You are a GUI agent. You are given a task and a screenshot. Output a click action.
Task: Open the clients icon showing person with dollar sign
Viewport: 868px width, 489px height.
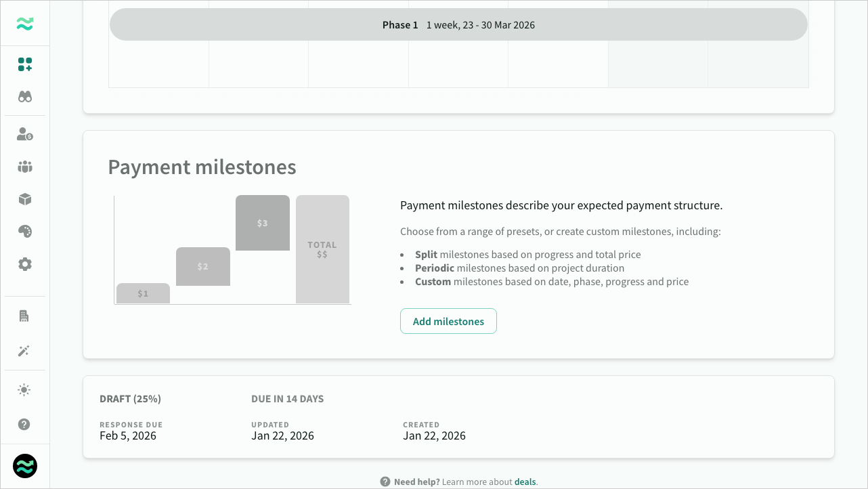coord(24,135)
